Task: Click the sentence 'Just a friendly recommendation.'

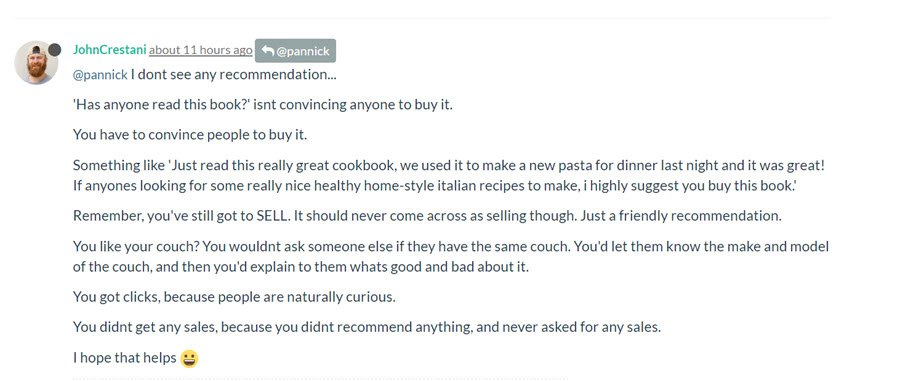Action: pyautogui.click(x=681, y=216)
